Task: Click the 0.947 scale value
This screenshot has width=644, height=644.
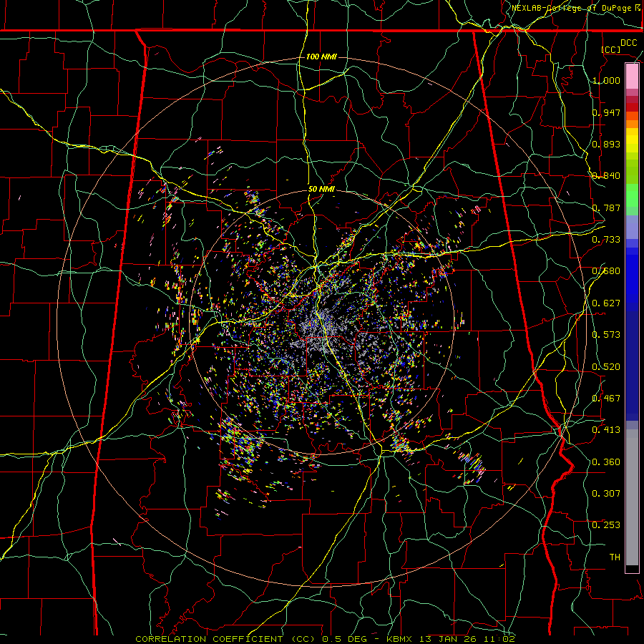Action: 606,112
